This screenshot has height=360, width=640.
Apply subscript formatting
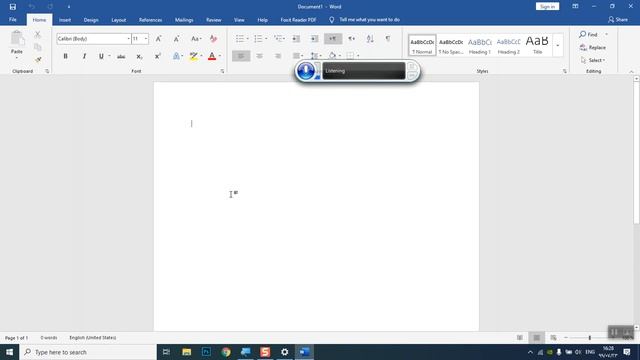pos(139,56)
